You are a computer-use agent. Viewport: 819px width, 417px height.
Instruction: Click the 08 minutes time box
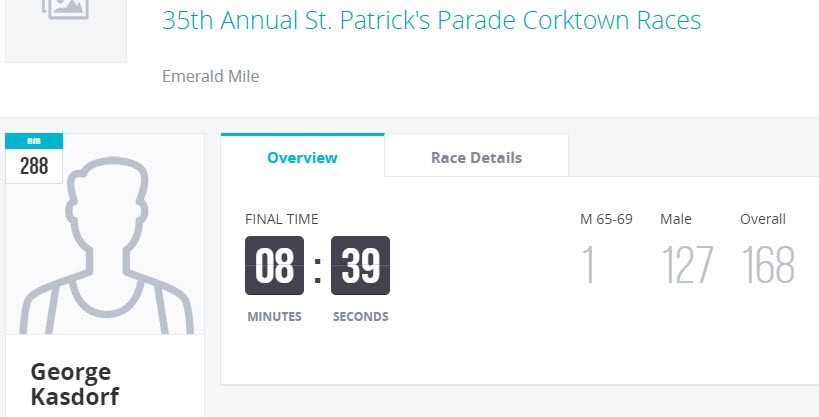coord(274,266)
